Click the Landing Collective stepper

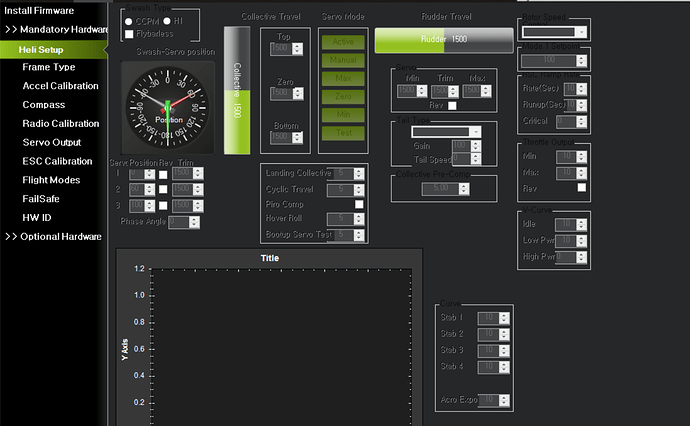345,174
